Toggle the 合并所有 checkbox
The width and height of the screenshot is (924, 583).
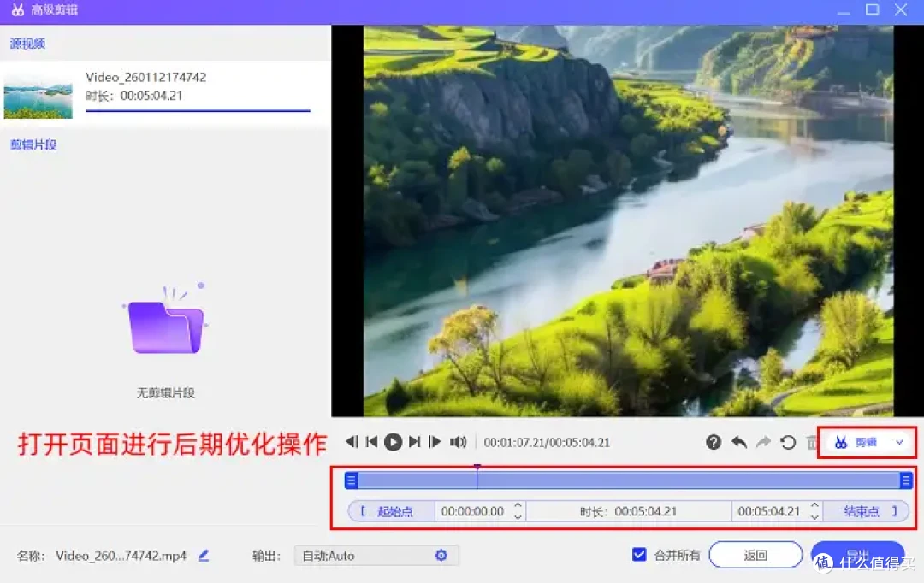pos(639,555)
